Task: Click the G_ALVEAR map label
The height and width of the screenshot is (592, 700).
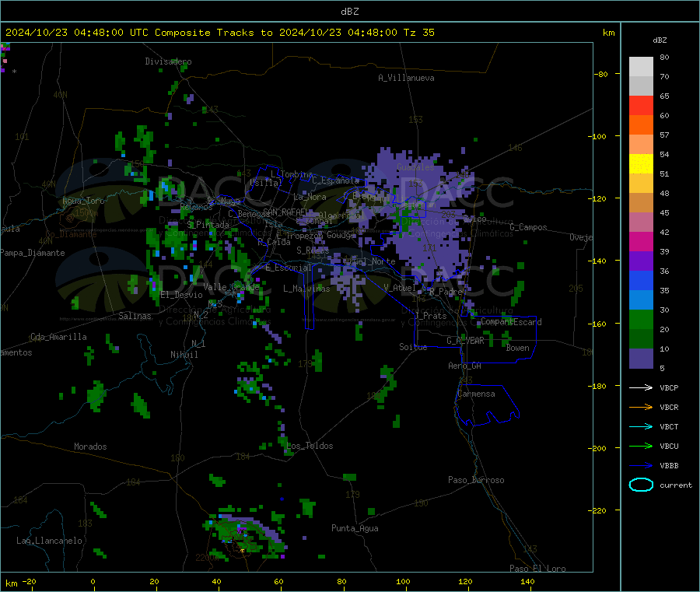Action: point(465,341)
